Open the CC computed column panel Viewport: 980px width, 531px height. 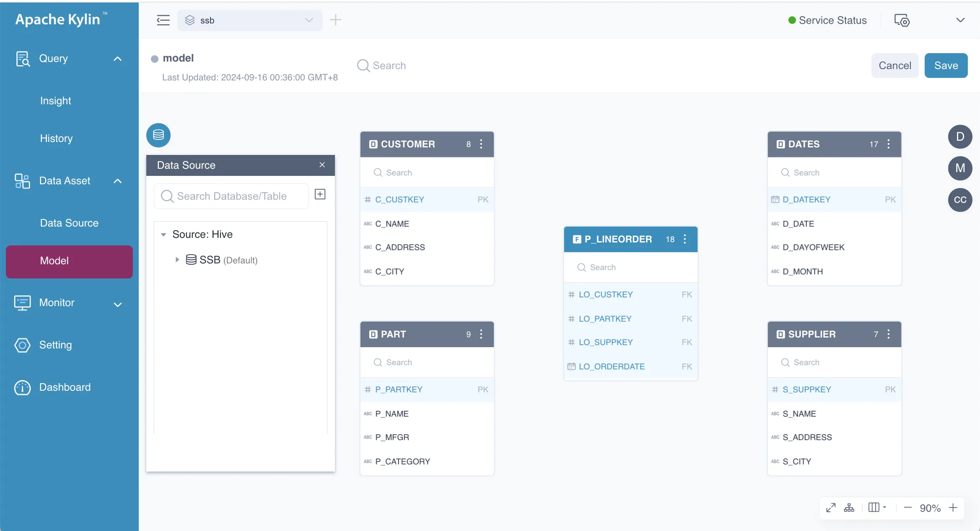pos(960,200)
